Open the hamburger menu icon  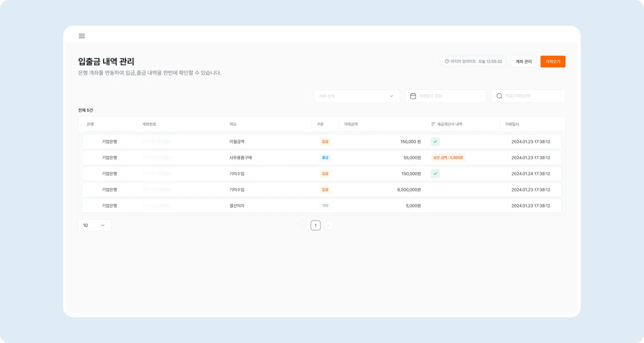82,36
